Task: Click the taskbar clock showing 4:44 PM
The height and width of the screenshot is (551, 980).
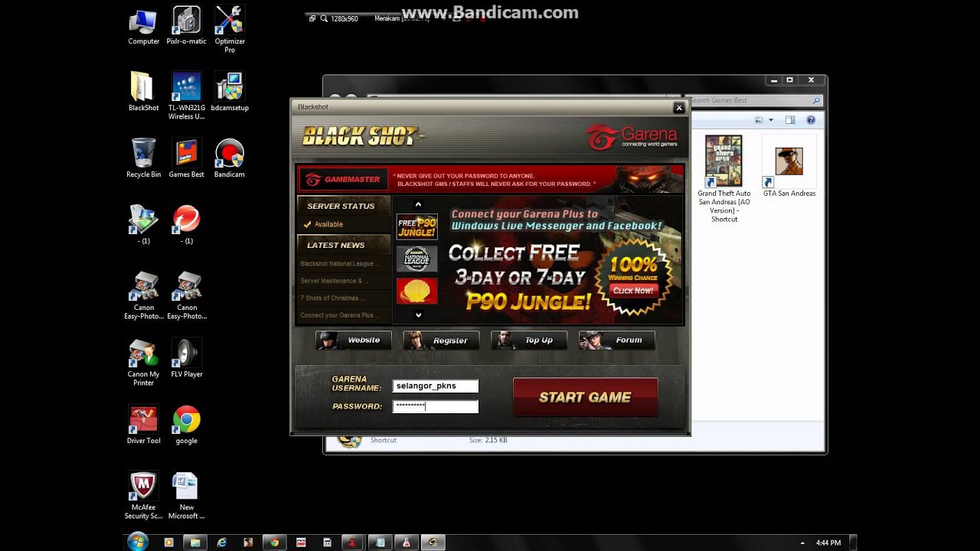Action: pyautogui.click(x=828, y=543)
